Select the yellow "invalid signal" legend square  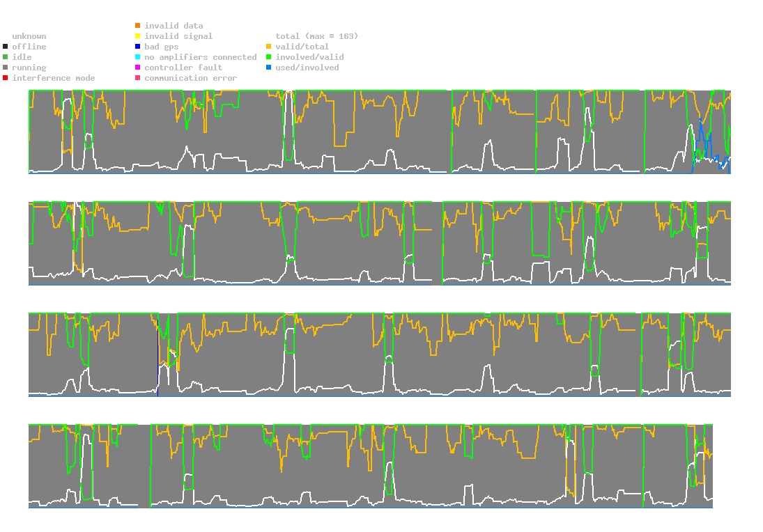(138, 36)
